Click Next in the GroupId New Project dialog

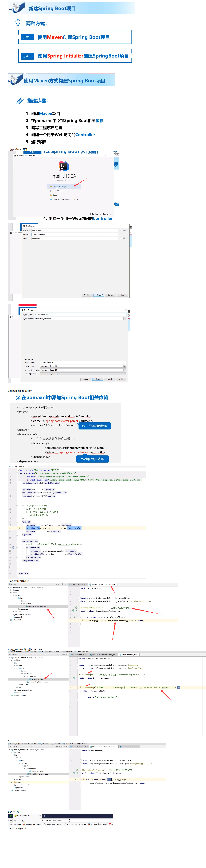(99, 295)
